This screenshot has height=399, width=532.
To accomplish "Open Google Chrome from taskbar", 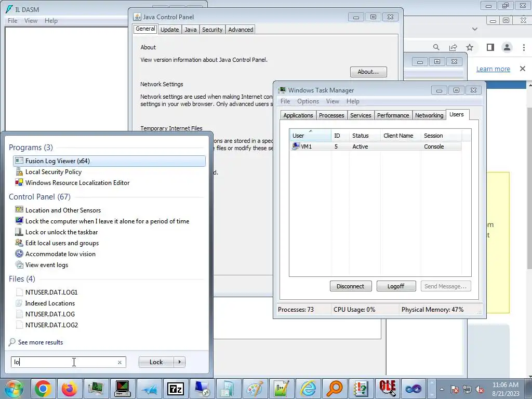I will (x=43, y=389).
